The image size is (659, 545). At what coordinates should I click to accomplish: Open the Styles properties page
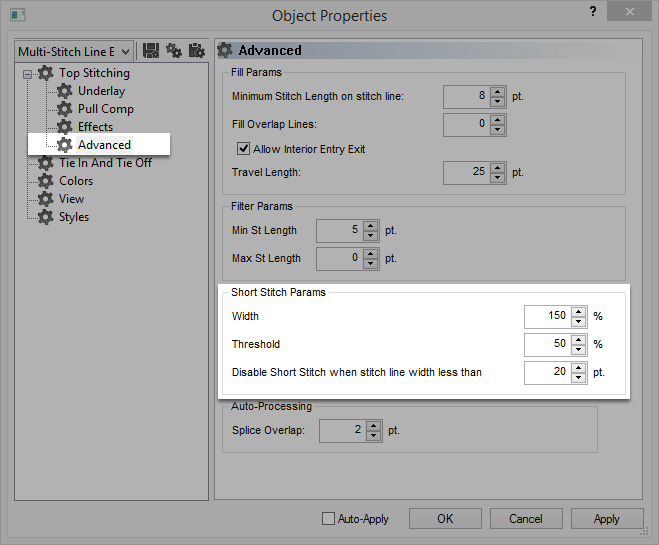(x=73, y=217)
